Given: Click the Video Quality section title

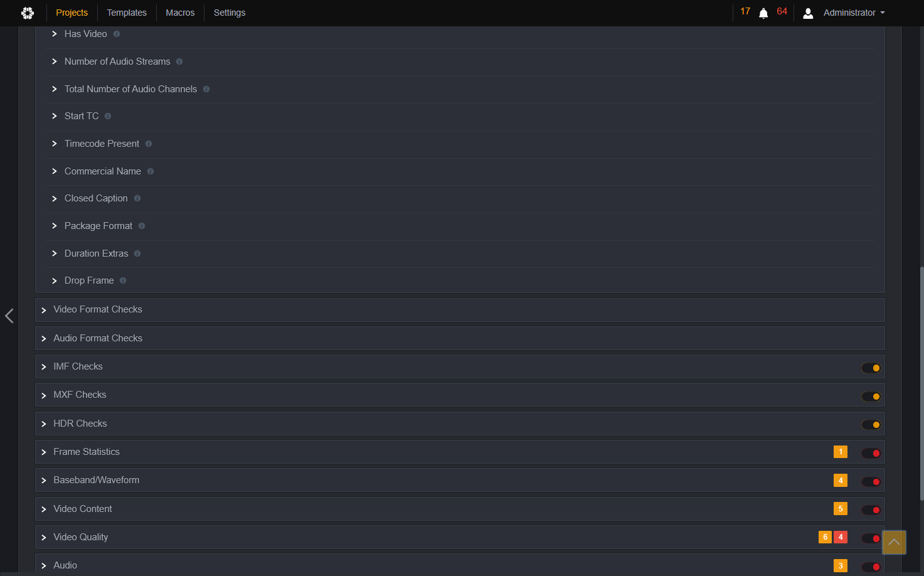Looking at the screenshot, I should 81,537.
